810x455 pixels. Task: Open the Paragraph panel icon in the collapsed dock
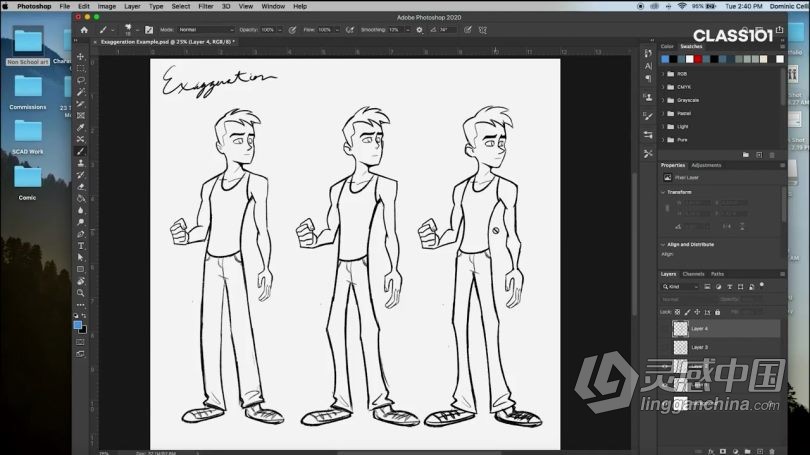[x=648, y=78]
